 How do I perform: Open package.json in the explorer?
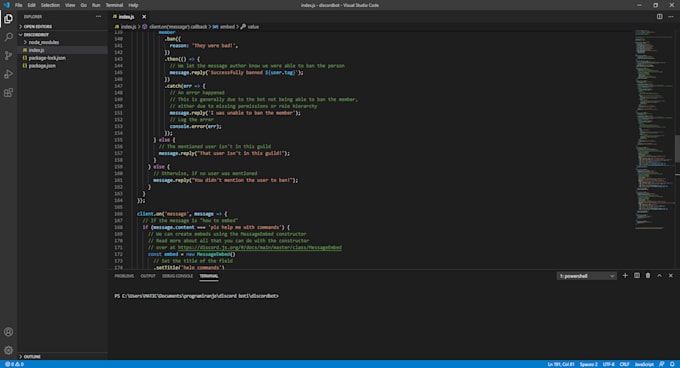[42, 66]
